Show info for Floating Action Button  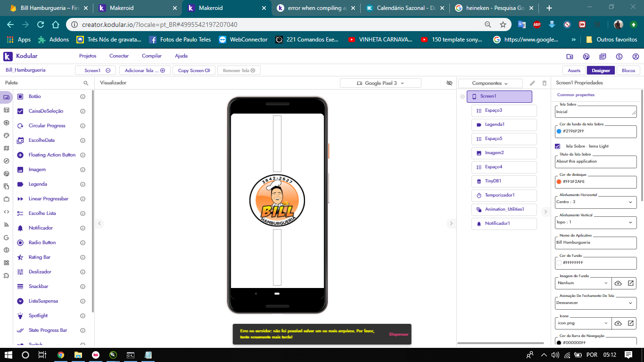(83, 155)
